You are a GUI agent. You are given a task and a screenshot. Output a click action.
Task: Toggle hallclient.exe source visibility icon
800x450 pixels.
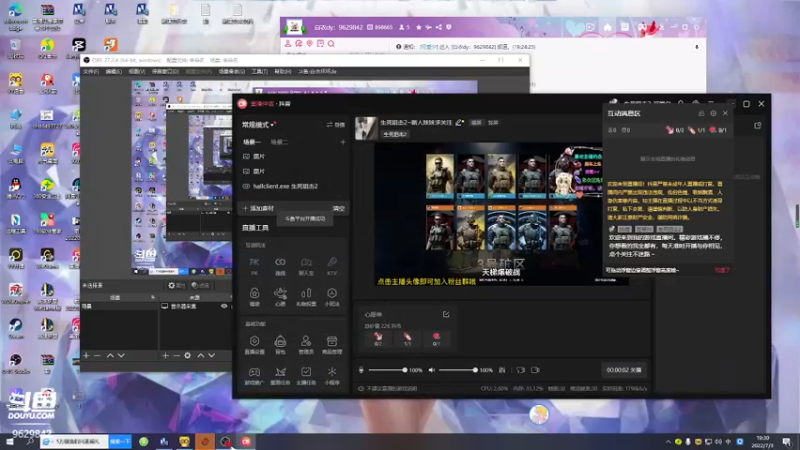246,186
